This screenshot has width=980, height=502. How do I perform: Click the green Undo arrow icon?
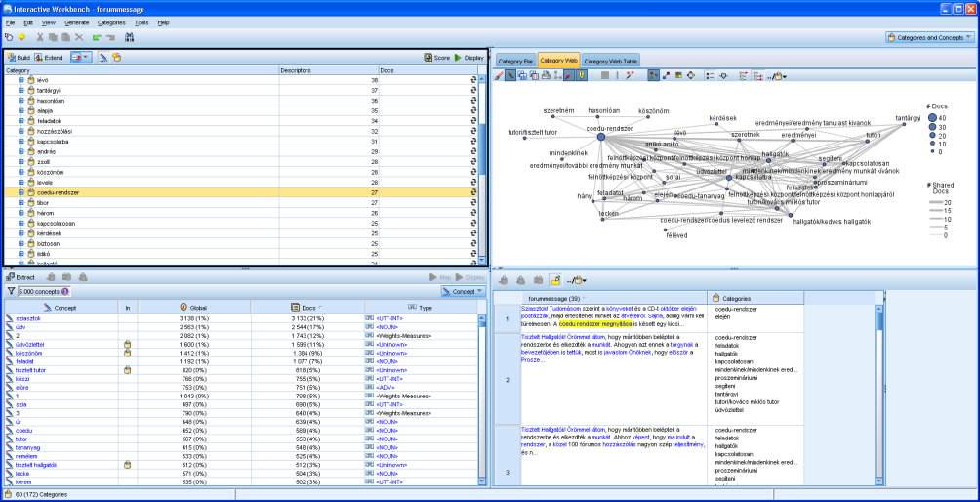tap(97, 37)
